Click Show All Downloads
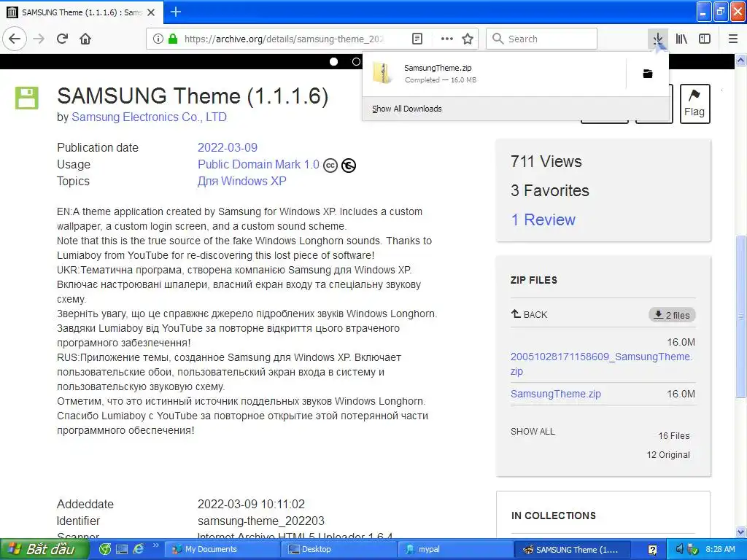The height and width of the screenshot is (560, 747). (407, 109)
